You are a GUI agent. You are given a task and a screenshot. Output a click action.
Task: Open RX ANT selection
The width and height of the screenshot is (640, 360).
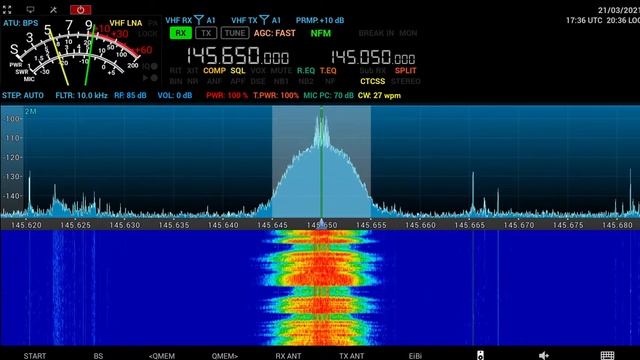[x=288, y=356]
